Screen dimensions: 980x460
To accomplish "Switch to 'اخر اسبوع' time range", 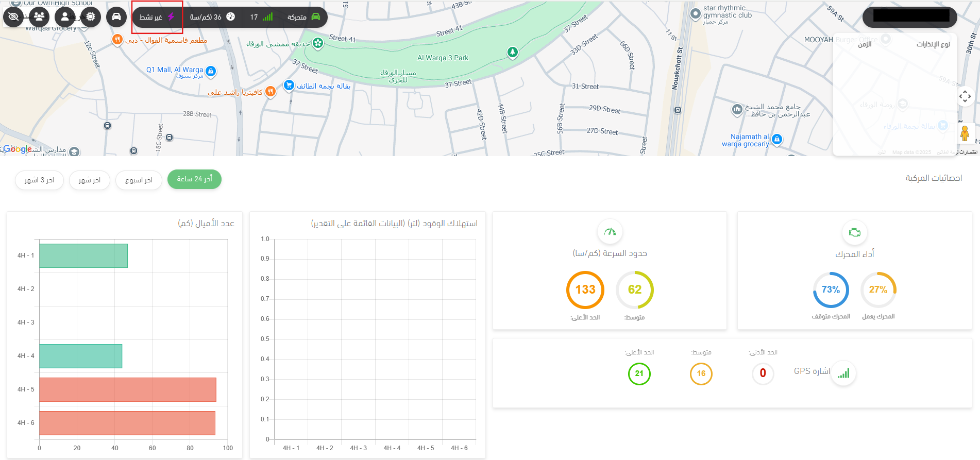I will pos(139,180).
